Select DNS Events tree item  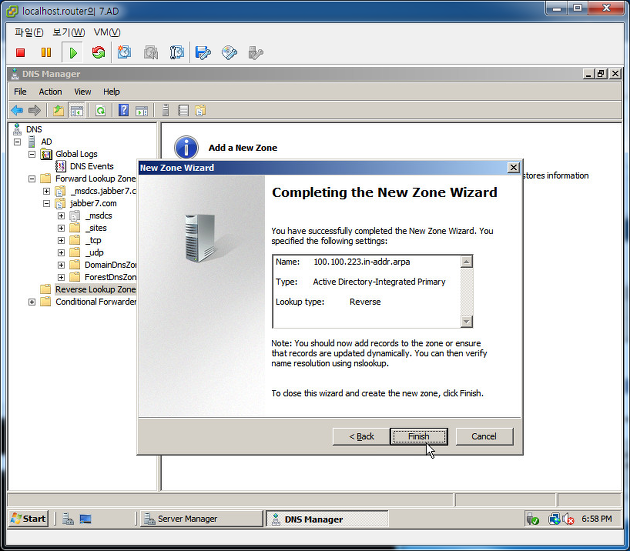pyautogui.click(x=92, y=166)
